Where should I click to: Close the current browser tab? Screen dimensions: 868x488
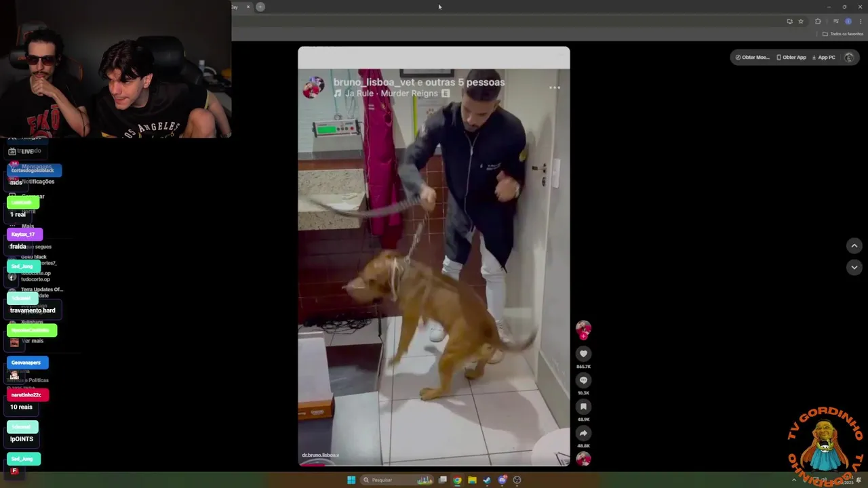click(248, 7)
